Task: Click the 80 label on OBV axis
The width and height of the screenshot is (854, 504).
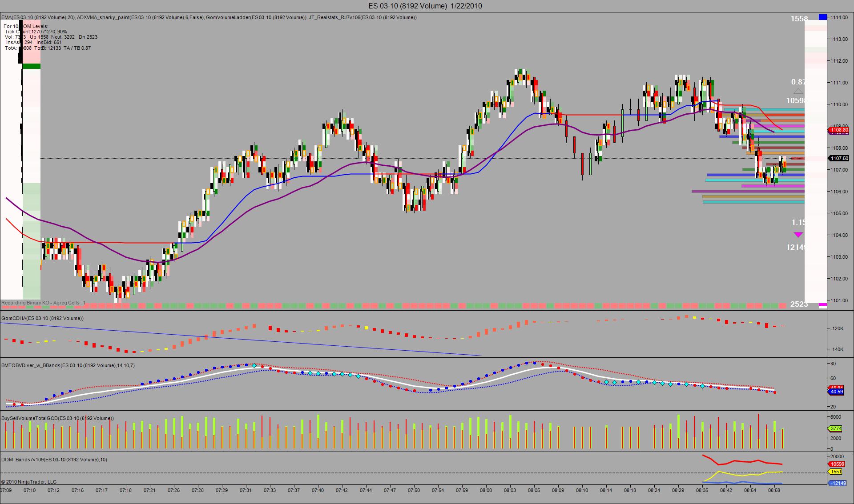Action: pos(833,364)
